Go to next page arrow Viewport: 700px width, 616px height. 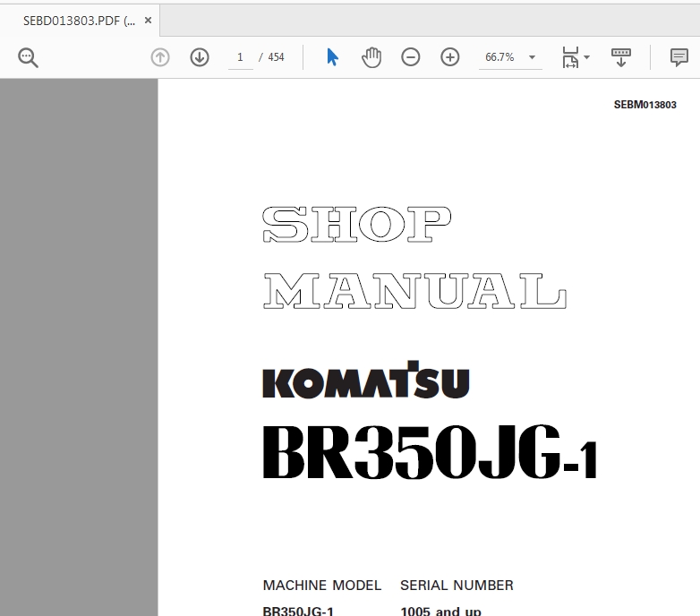pos(200,57)
